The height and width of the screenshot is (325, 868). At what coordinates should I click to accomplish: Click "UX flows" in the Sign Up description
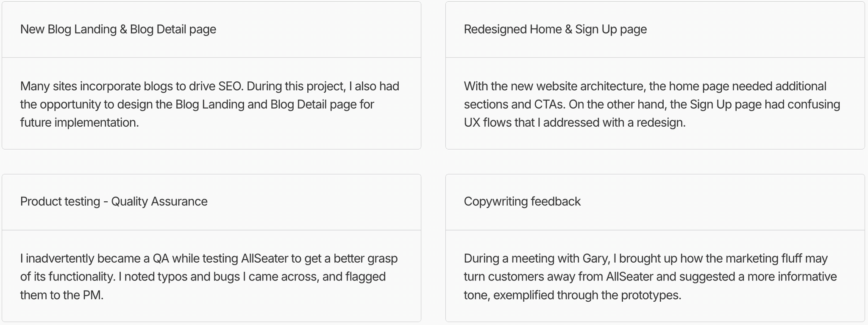[x=487, y=123]
